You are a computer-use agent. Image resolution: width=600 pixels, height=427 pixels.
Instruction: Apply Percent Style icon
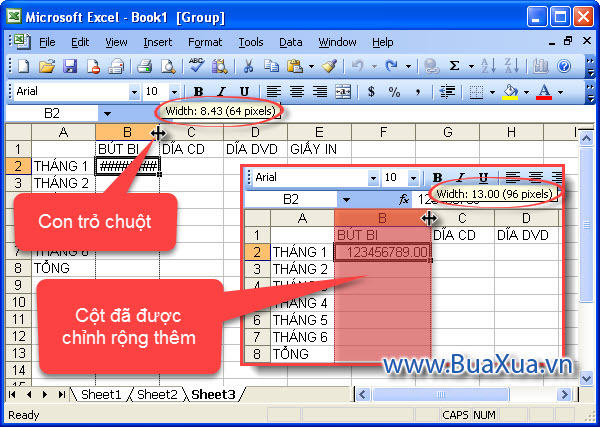coord(394,92)
